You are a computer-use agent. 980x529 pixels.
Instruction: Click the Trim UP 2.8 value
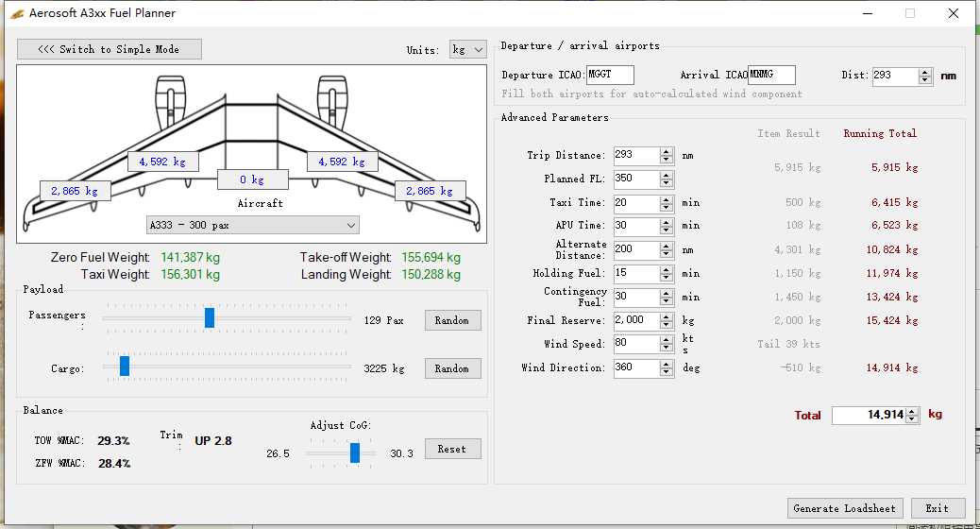click(213, 441)
